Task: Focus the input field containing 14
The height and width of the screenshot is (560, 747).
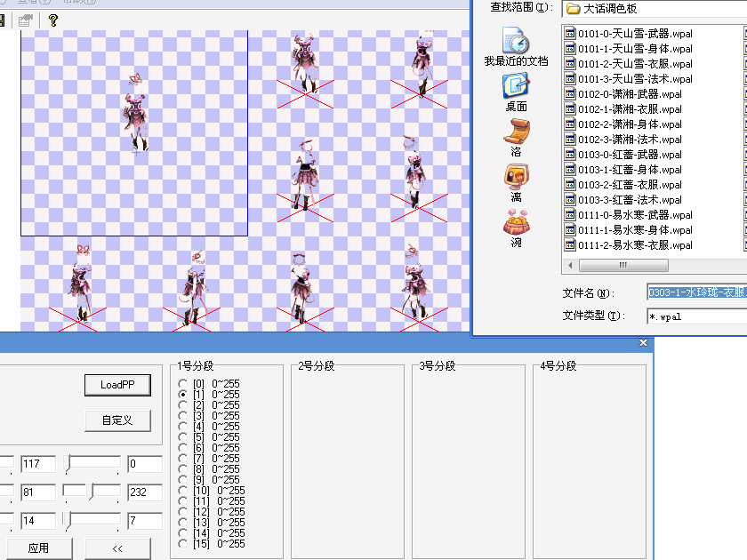Action: tap(38, 521)
